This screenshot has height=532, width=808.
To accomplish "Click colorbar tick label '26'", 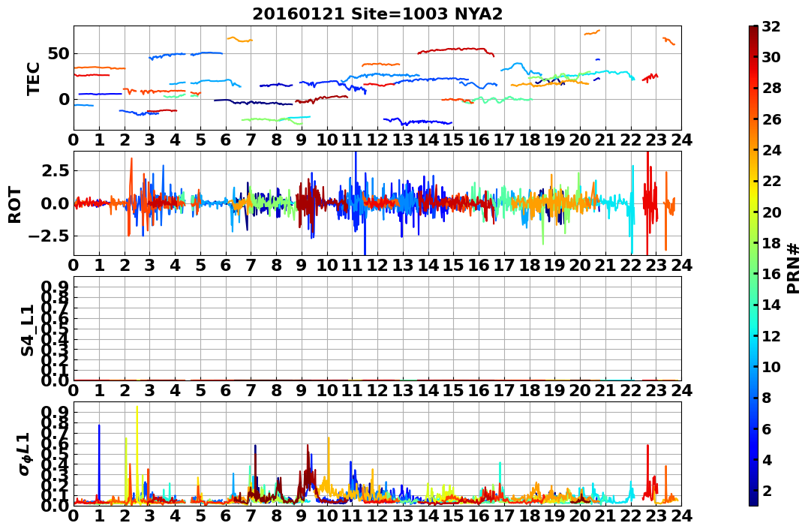I will (x=771, y=119).
